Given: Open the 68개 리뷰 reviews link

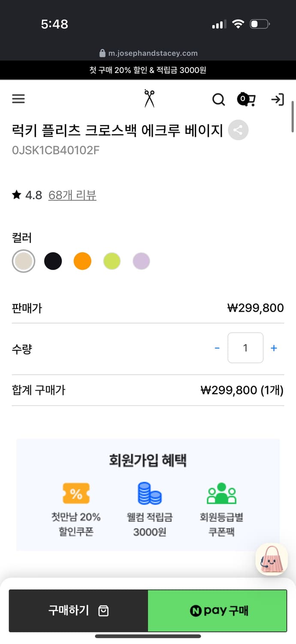Looking at the screenshot, I should point(72,195).
